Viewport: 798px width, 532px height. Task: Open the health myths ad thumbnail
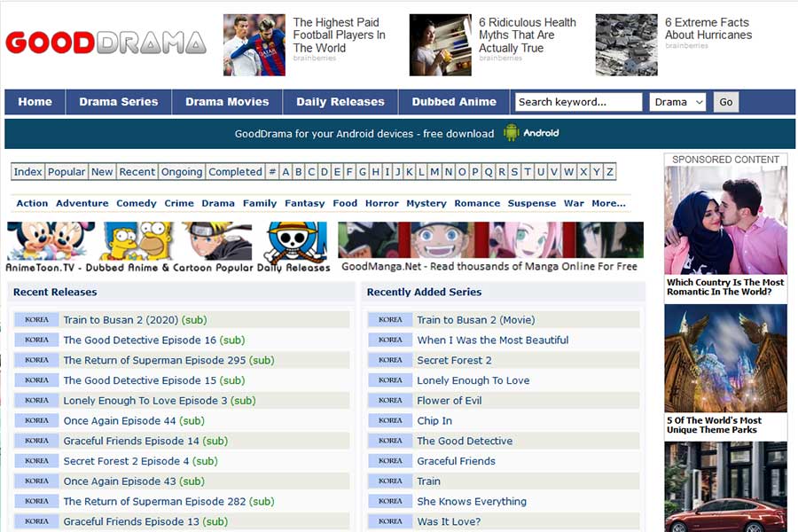pyautogui.click(x=440, y=45)
